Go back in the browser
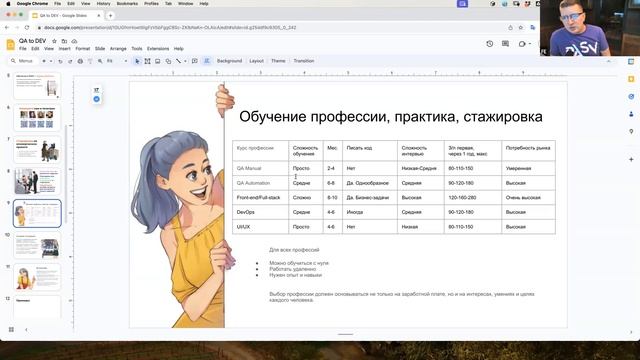This screenshot has height=360, width=640. click(x=7, y=28)
